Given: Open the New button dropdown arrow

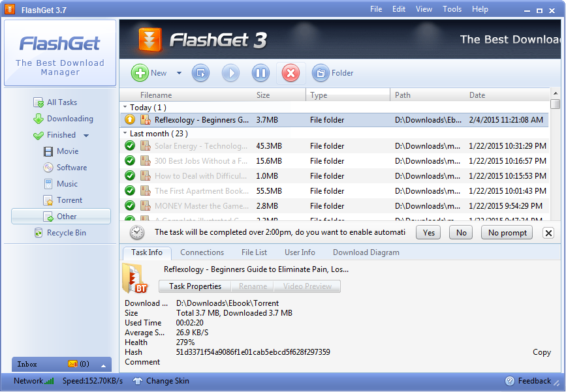Looking at the screenshot, I should coord(179,73).
